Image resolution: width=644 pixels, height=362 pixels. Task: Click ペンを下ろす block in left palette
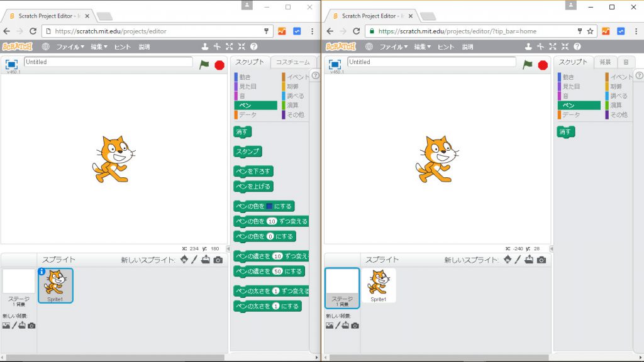pos(253,171)
